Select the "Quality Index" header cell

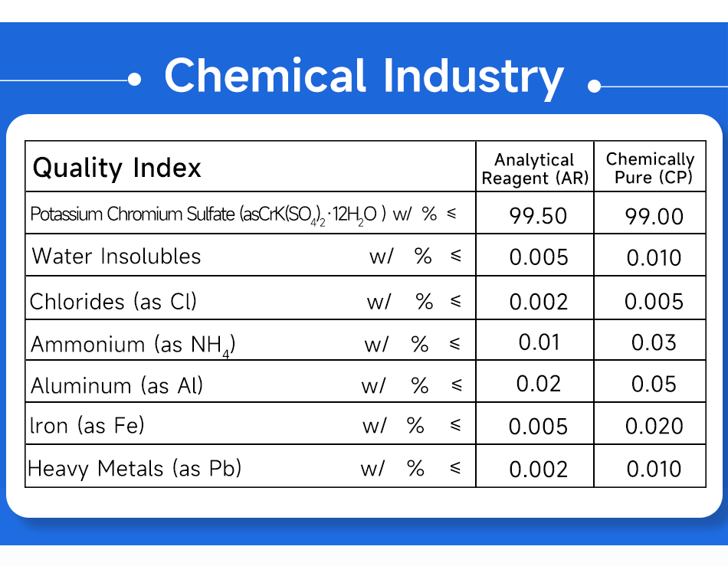[x=117, y=168]
